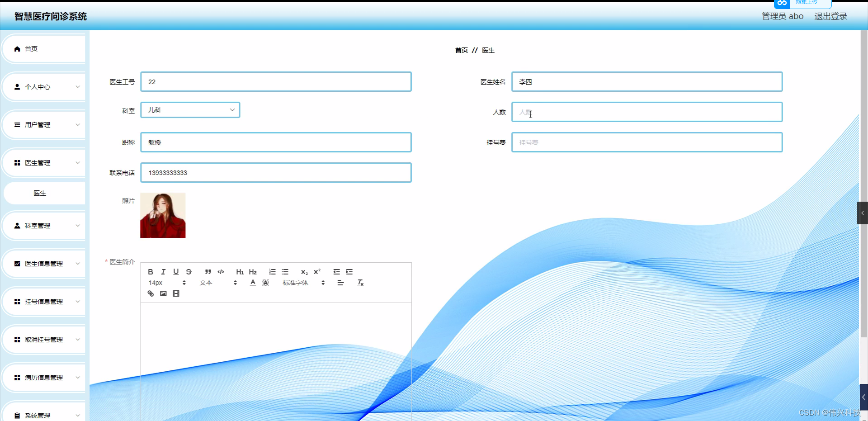The width and height of the screenshot is (868, 421).
Task: Toggle strikethrough formatting in the editor
Action: click(189, 271)
